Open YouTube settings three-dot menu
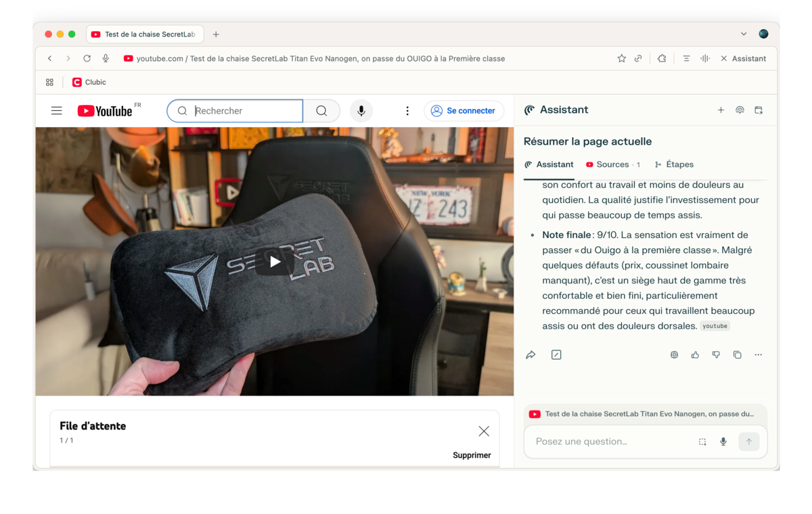This screenshot has height=514, width=812. [x=407, y=111]
